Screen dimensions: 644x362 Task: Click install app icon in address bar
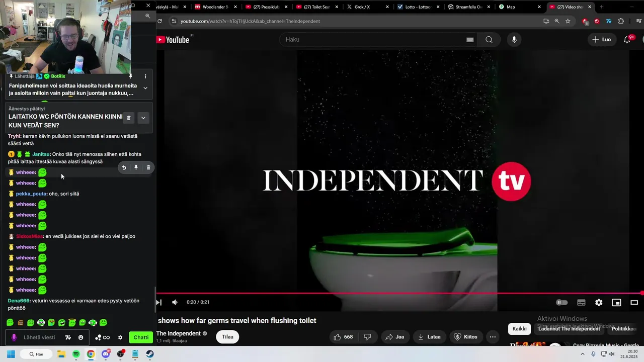(x=546, y=21)
